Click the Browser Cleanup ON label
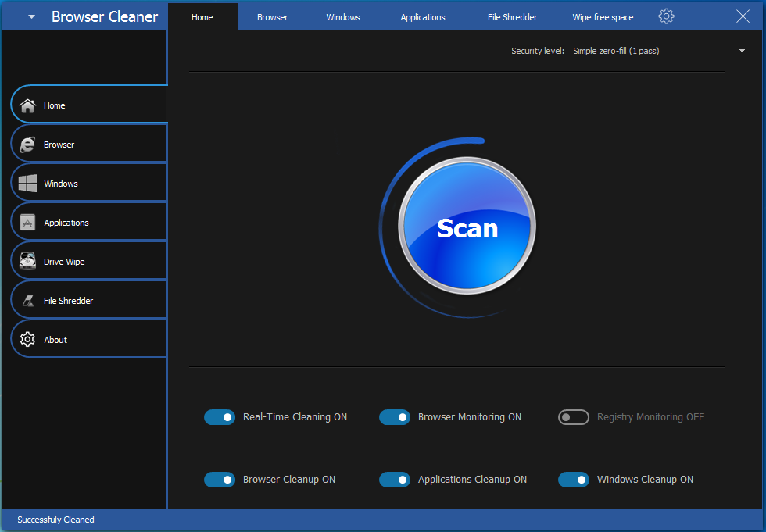The width and height of the screenshot is (766, 532). click(289, 480)
